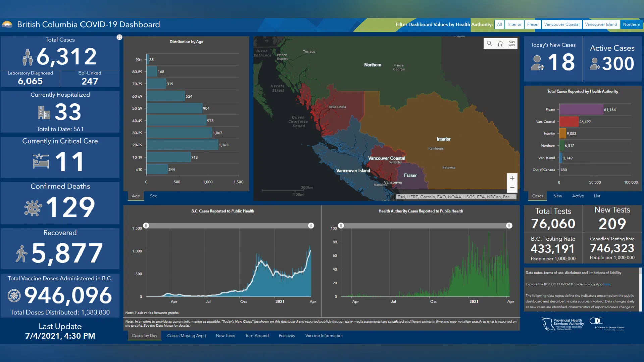The width and height of the screenshot is (644, 362).
Task: Select the Northern health authority filter
Action: click(x=631, y=24)
